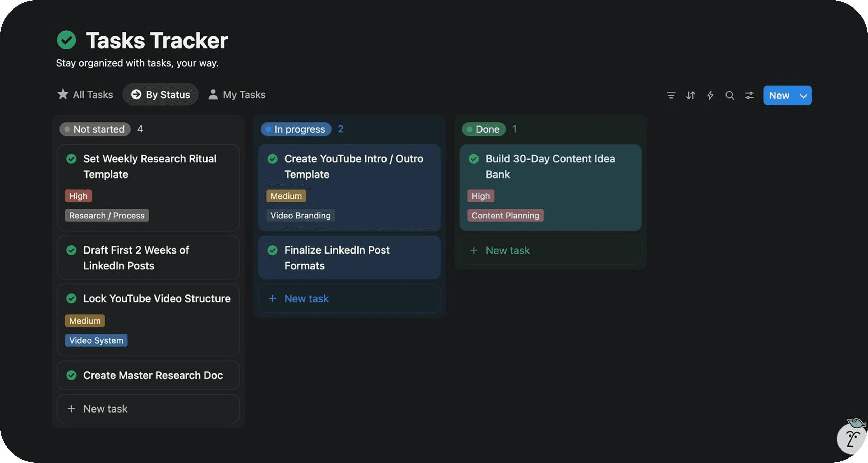The height and width of the screenshot is (463, 868).
Task: Toggle checkmark on Lock YouTube Video Structure
Action: point(71,298)
